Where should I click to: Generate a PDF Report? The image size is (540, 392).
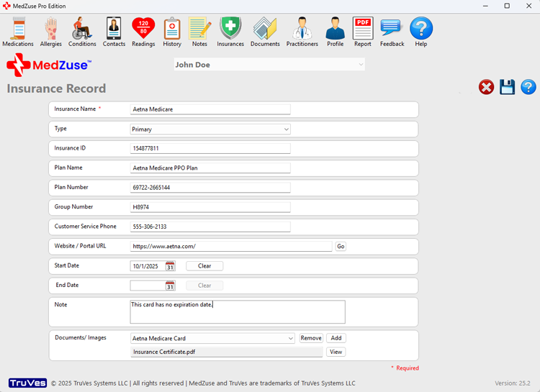[363, 32]
